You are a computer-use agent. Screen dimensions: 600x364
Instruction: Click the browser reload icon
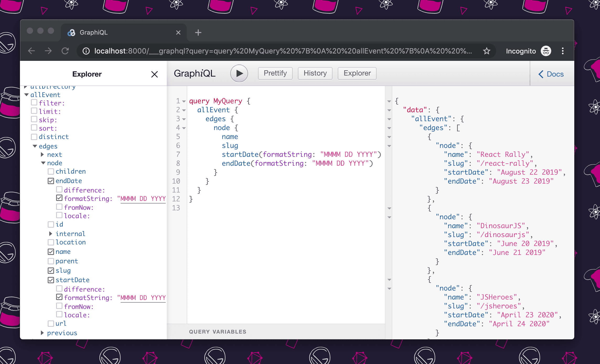point(65,51)
